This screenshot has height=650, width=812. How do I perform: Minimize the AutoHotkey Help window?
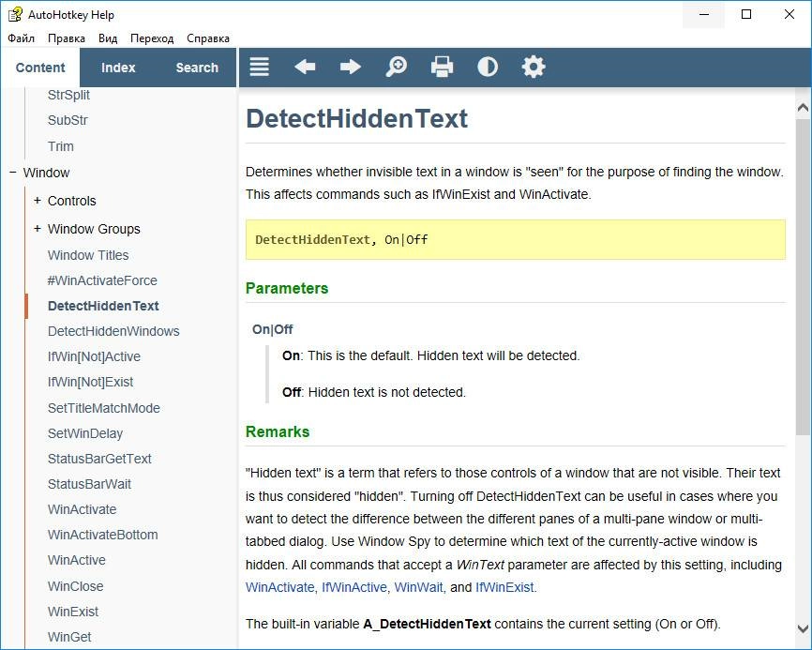point(704,14)
